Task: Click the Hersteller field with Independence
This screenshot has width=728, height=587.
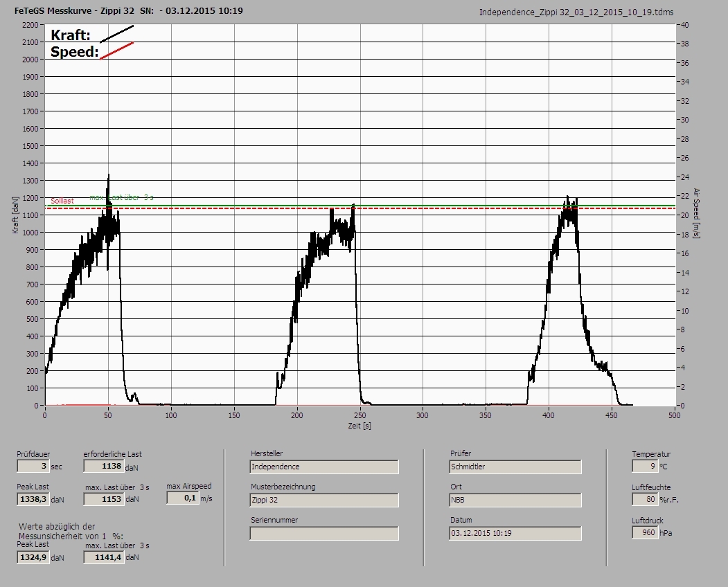Action: pyautogui.click(x=324, y=467)
